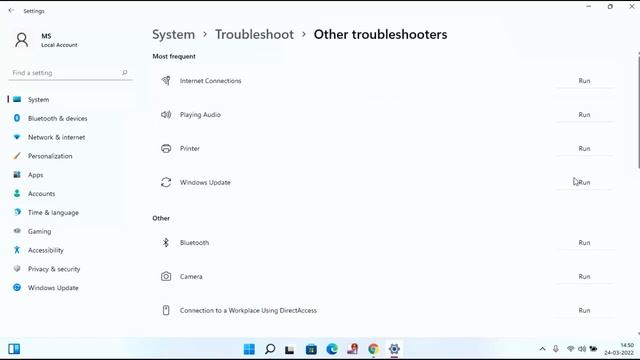Open the MS local account profile
Screen dimensions: 640x360
46,40
